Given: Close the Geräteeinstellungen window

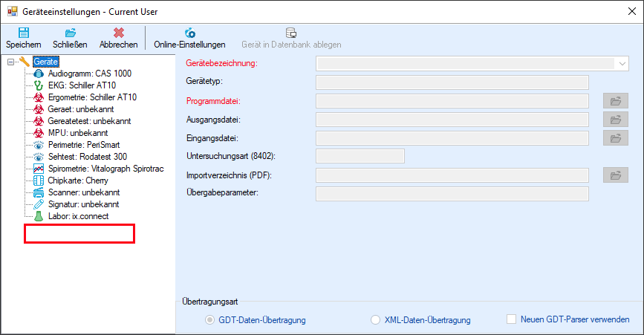Looking at the screenshot, I should 632,11.
